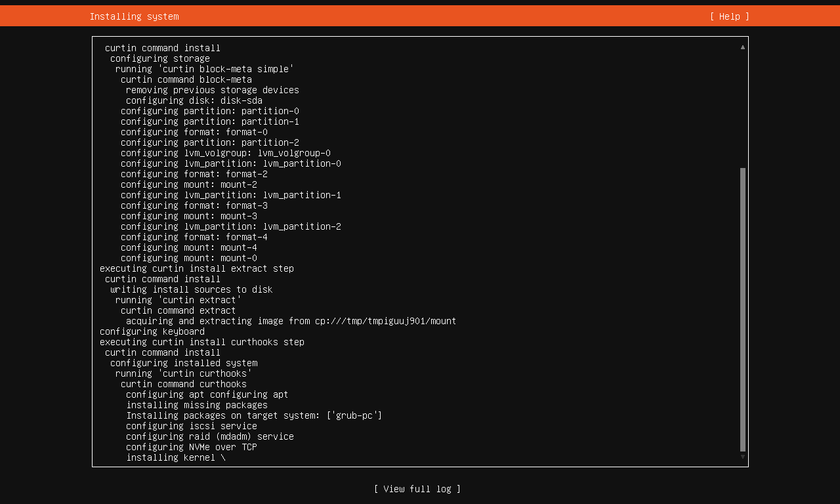This screenshot has width=840, height=504.
Task: Select 'acquiring and extracting image' log line
Action: [x=291, y=321]
